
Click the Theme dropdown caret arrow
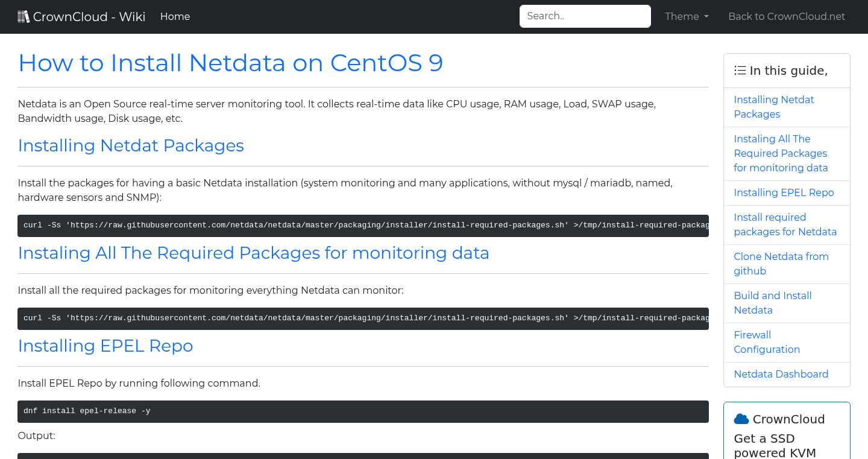tap(705, 17)
